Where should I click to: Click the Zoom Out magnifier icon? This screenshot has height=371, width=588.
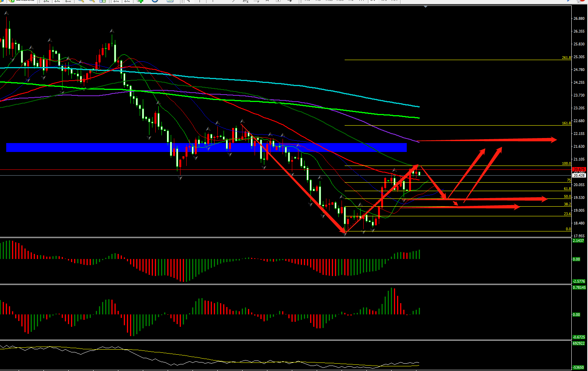click(92, 1)
